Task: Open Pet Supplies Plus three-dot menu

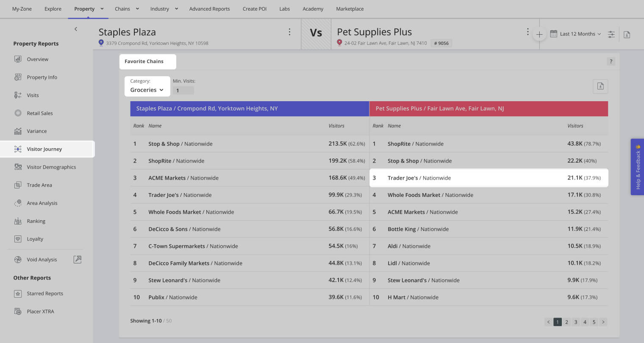Action: 527,32
